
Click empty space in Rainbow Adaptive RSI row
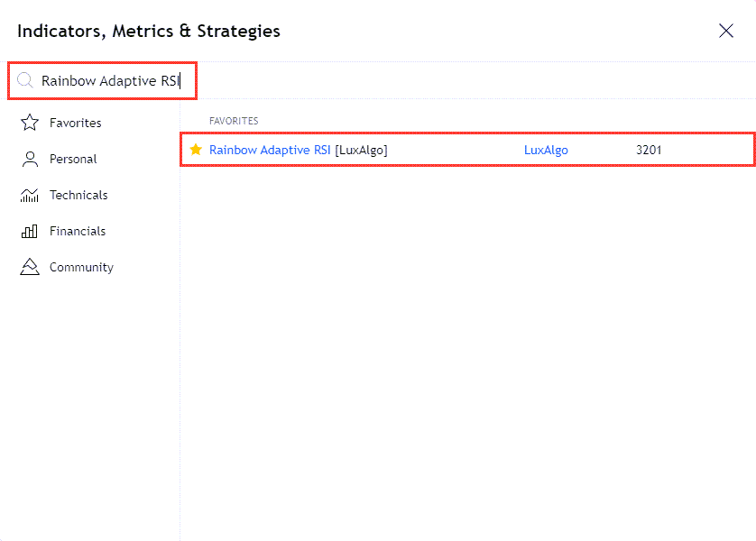coord(451,150)
